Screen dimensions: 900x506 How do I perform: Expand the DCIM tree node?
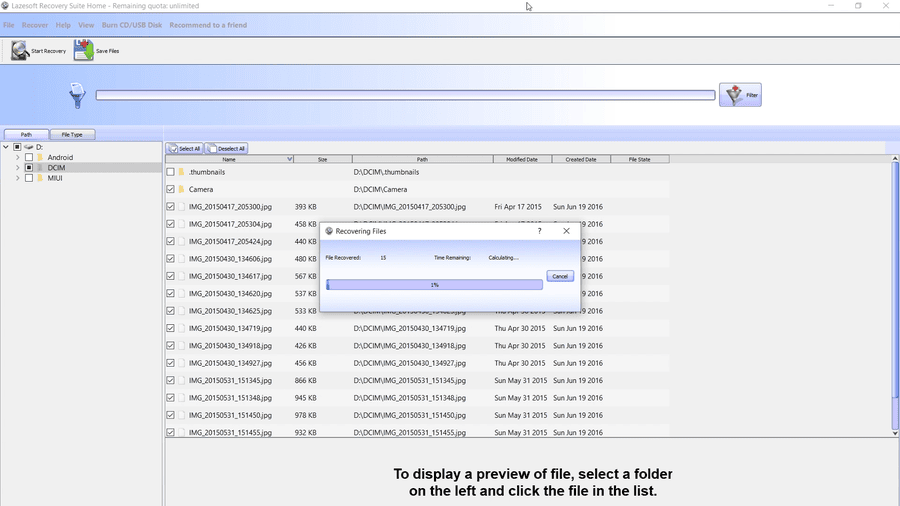coord(17,168)
